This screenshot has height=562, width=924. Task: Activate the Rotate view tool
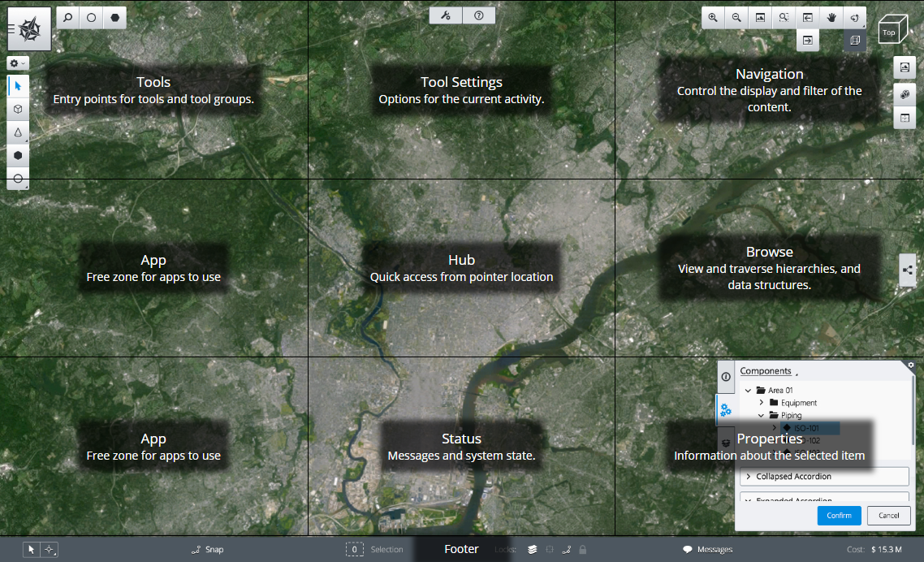pos(854,18)
